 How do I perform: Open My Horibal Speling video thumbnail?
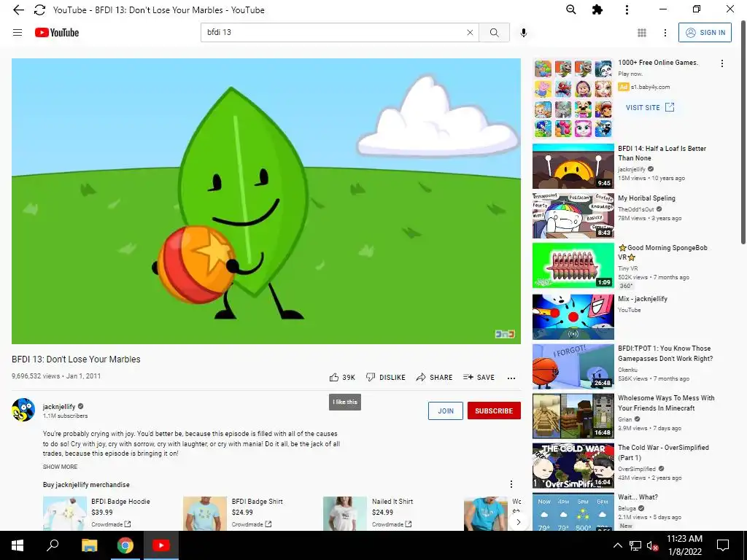tap(573, 216)
